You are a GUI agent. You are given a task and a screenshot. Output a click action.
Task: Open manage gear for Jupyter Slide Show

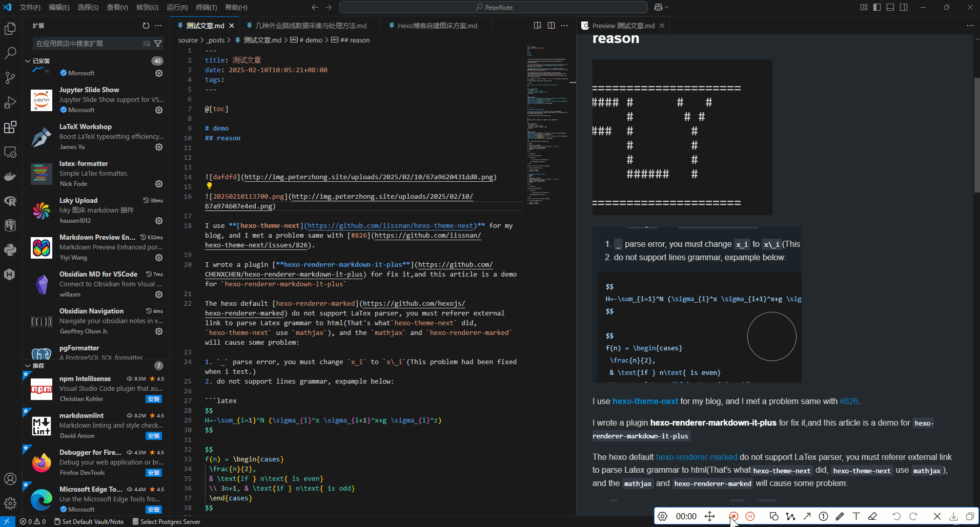pos(159,110)
